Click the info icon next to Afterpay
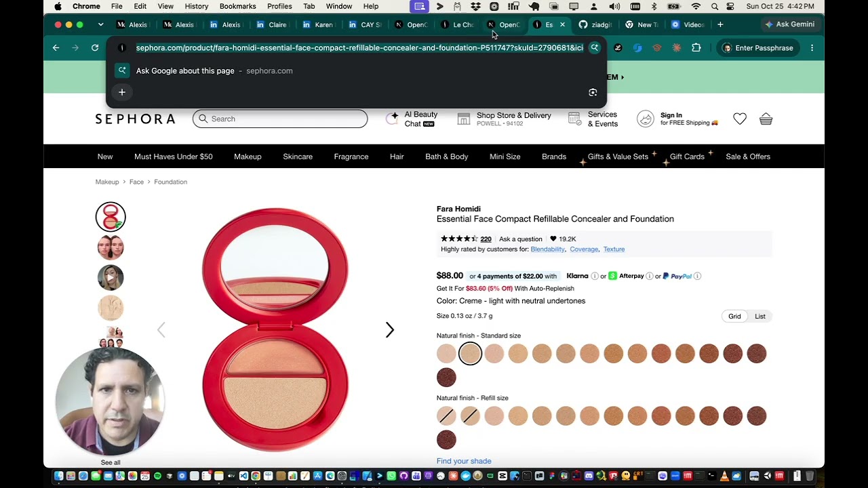 (649, 277)
